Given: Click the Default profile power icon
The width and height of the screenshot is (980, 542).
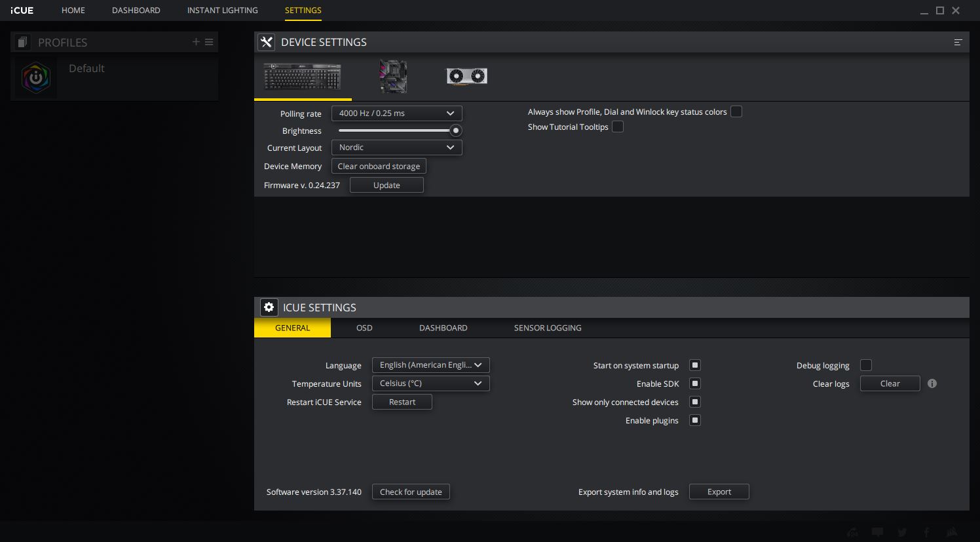Looking at the screenshot, I should click(36, 77).
